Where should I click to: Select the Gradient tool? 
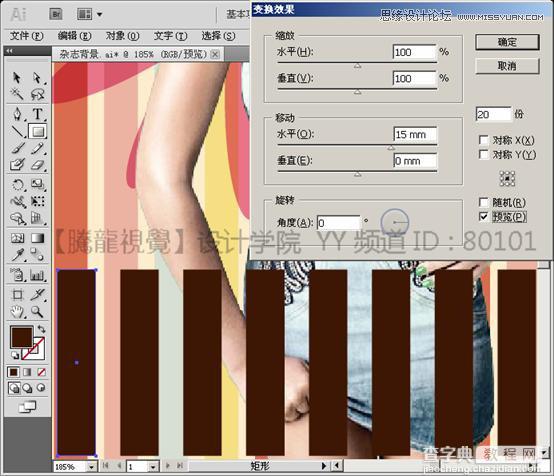tap(37, 238)
